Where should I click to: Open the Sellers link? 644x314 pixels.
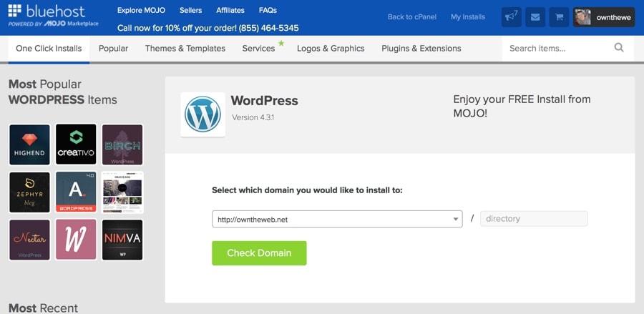[x=190, y=10]
